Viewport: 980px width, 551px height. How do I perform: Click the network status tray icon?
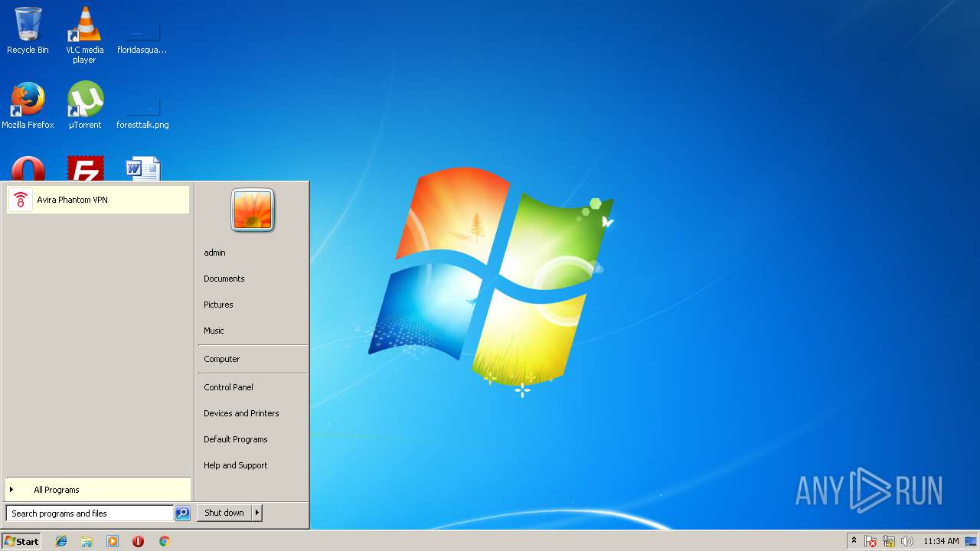889,541
